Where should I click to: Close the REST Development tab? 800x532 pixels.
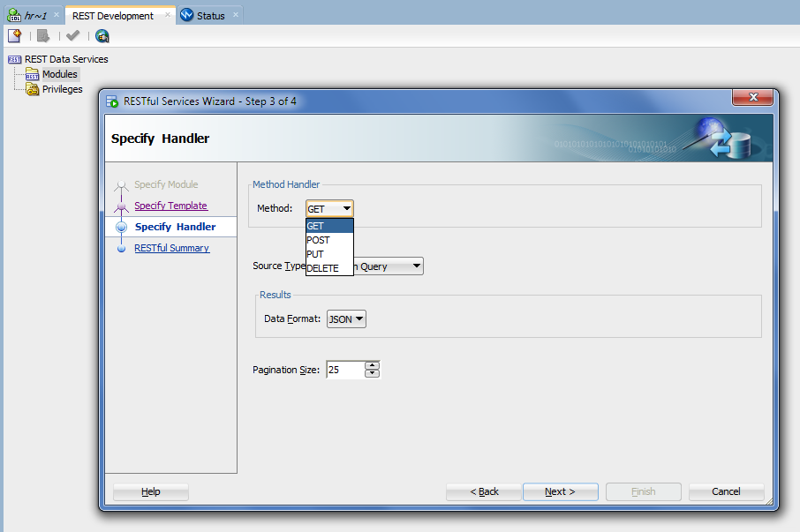pos(167,15)
